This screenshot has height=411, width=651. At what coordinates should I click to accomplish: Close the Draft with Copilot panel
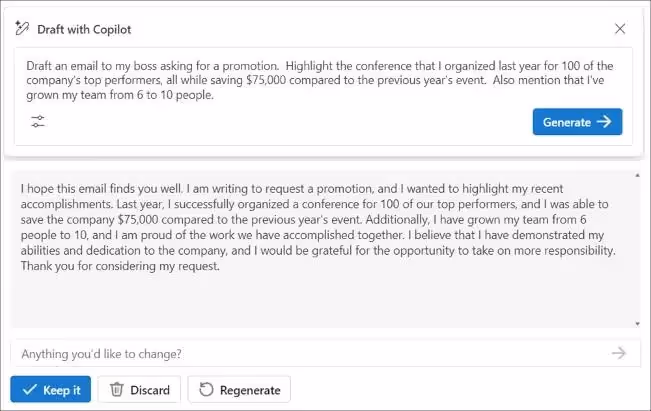tap(620, 29)
